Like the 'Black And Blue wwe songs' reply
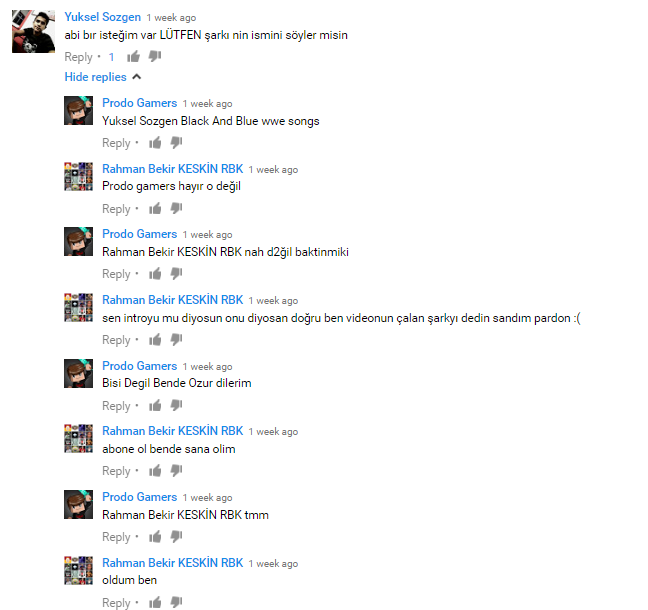 (155, 143)
